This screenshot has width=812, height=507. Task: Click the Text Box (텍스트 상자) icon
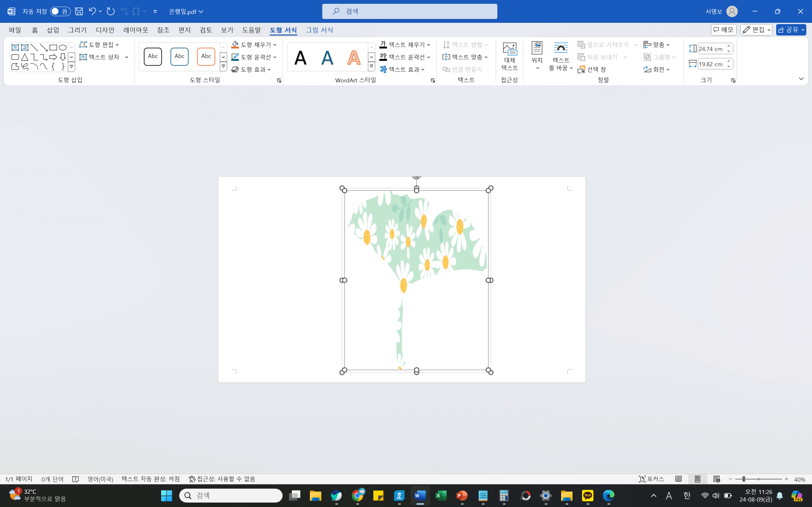[83, 57]
